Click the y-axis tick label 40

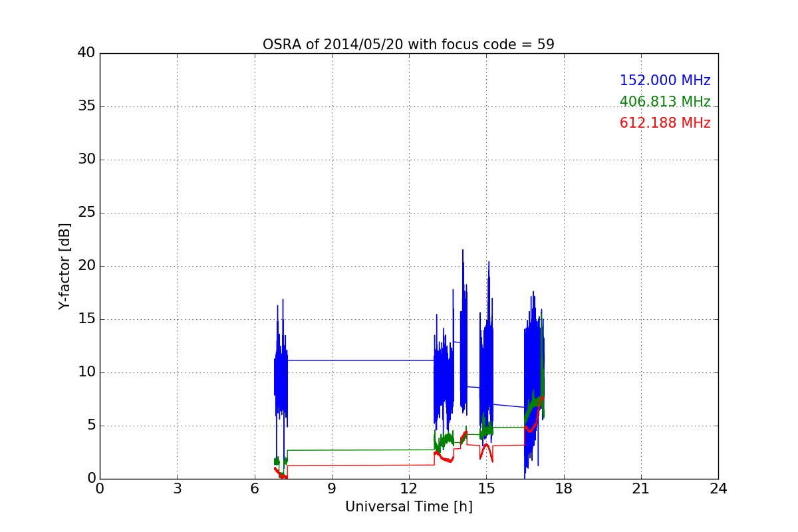pos(86,53)
